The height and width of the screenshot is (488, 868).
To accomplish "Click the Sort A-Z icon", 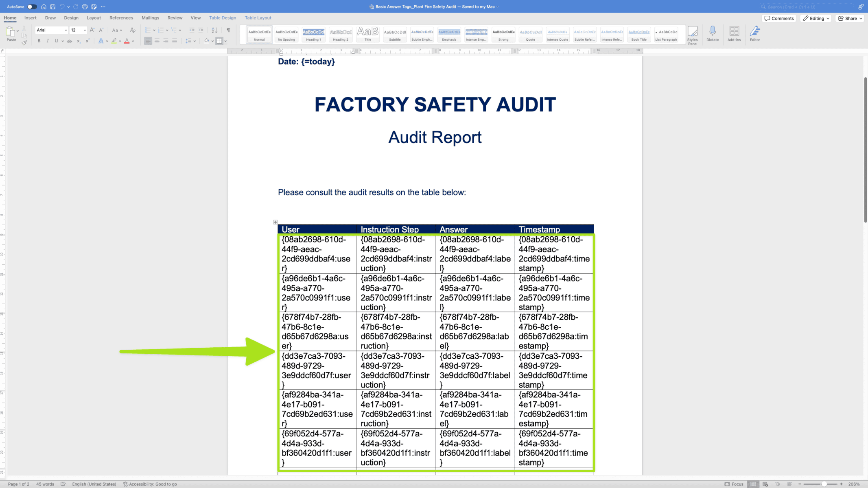I will tap(214, 30).
